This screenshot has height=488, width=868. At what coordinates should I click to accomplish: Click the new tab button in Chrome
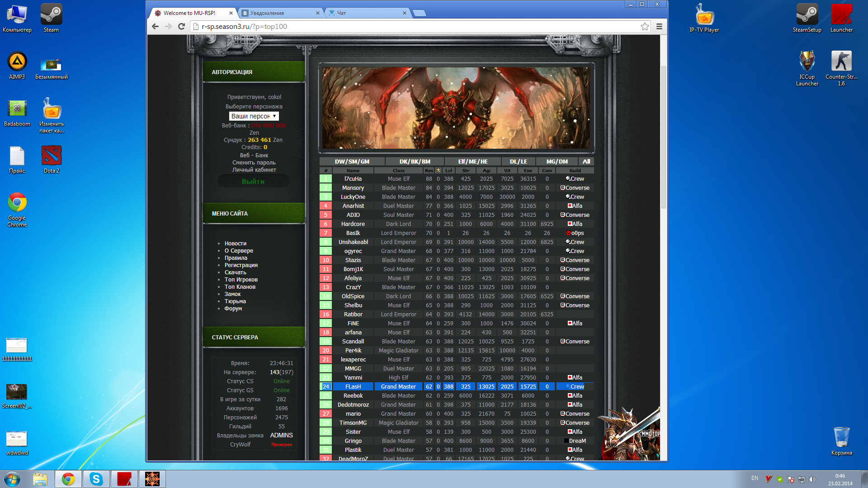419,13
